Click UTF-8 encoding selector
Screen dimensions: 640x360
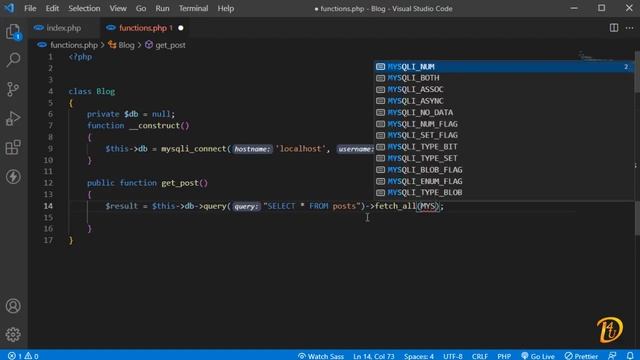pyautogui.click(x=453, y=356)
